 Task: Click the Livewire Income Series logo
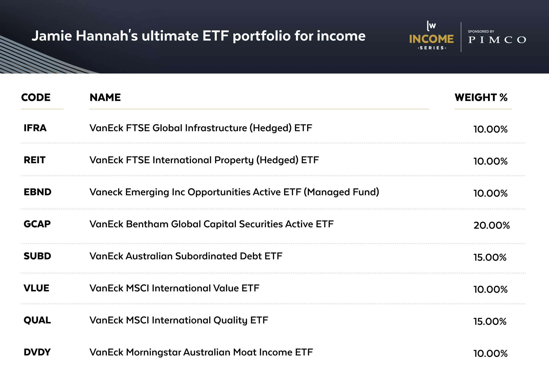[x=431, y=36]
